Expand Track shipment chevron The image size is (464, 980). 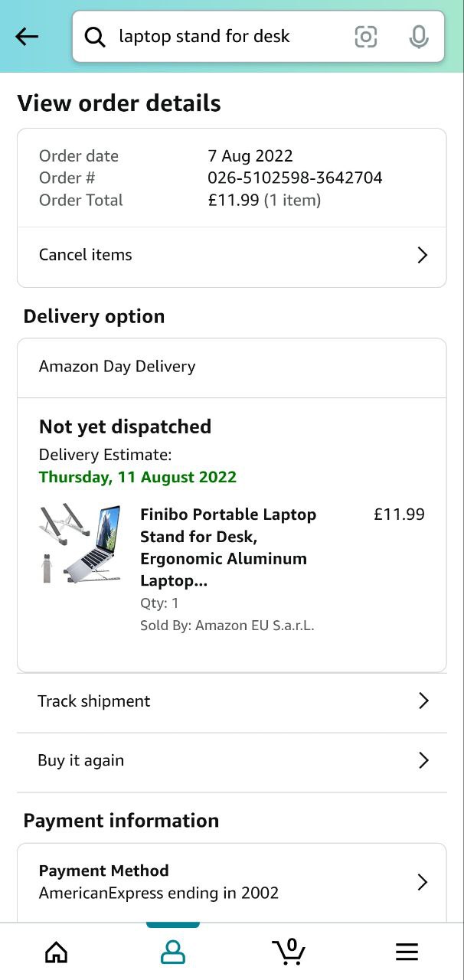[x=423, y=701]
